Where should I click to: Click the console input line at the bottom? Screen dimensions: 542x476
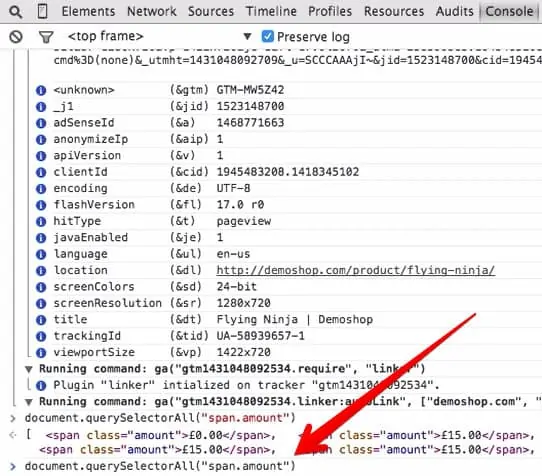pyautogui.click(x=160, y=466)
